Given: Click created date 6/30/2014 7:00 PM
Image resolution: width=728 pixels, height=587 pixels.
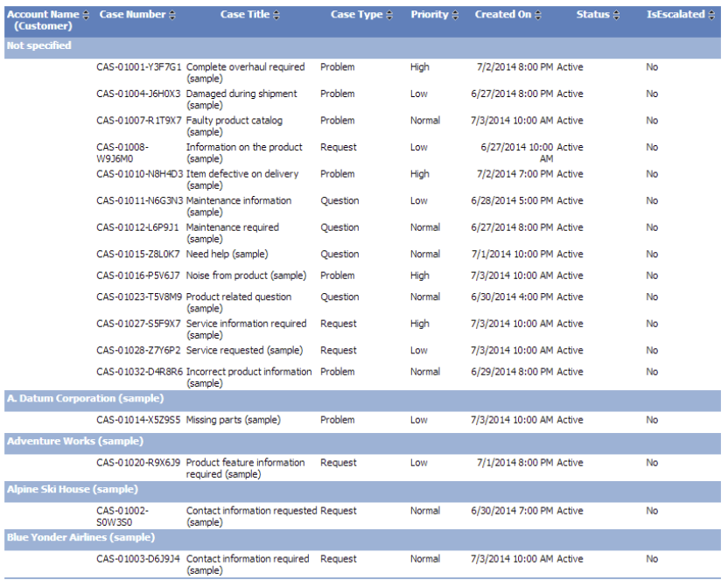Looking at the screenshot, I should pos(512,511).
